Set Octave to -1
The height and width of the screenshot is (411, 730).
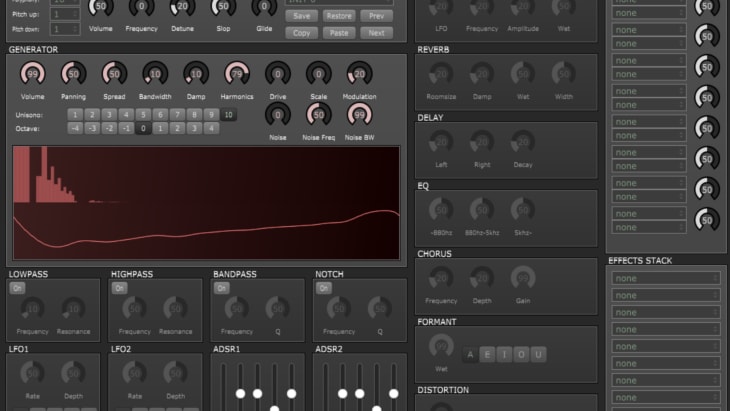[126, 128]
